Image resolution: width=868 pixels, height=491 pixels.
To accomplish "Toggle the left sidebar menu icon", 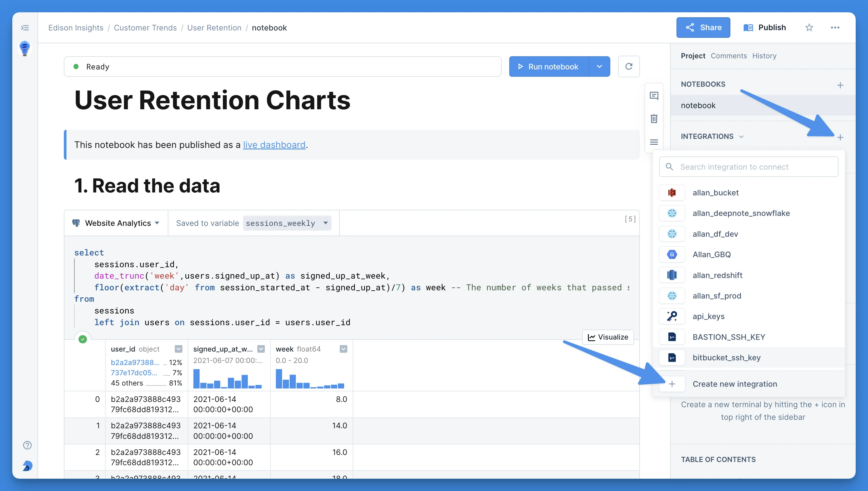I will [25, 28].
